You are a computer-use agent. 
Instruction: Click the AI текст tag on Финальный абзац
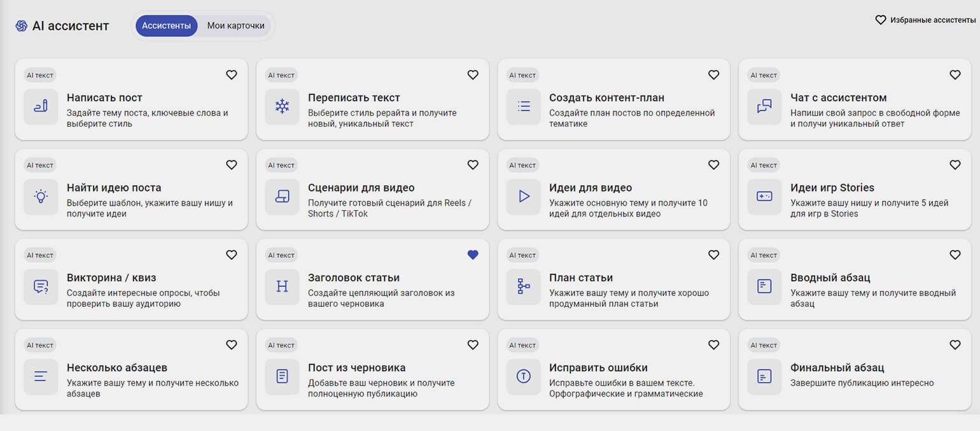click(764, 345)
